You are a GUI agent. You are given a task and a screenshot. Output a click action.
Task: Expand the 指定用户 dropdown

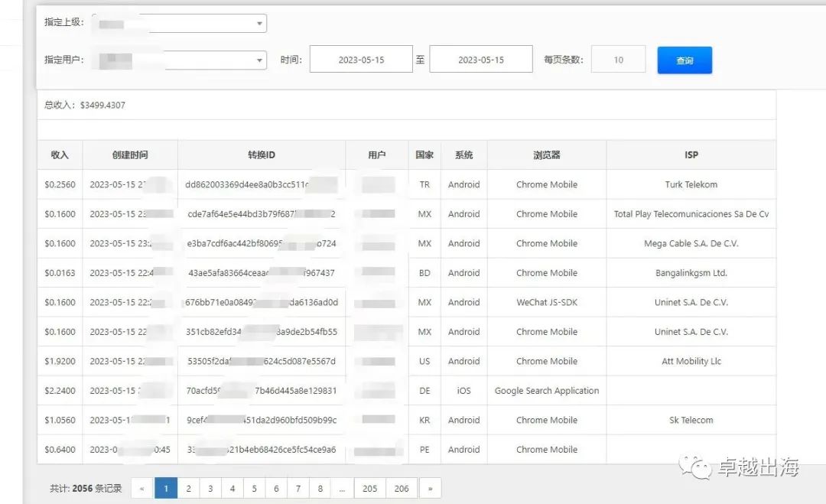178,60
